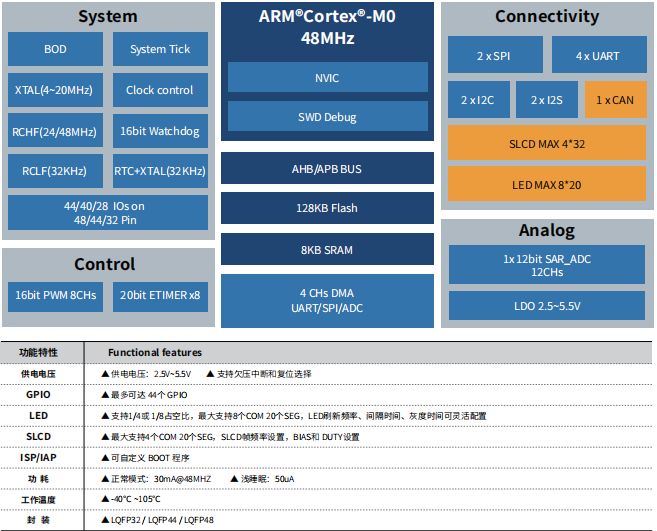Select the 128KB Flash block
The width and height of the screenshot is (657, 531).
point(327,208)
